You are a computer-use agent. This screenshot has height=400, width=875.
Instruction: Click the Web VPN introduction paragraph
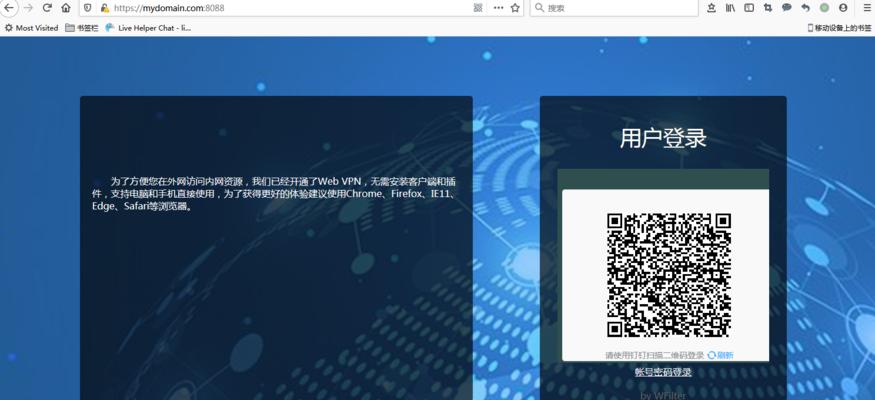pyautogui.click(x=275, y=194)
